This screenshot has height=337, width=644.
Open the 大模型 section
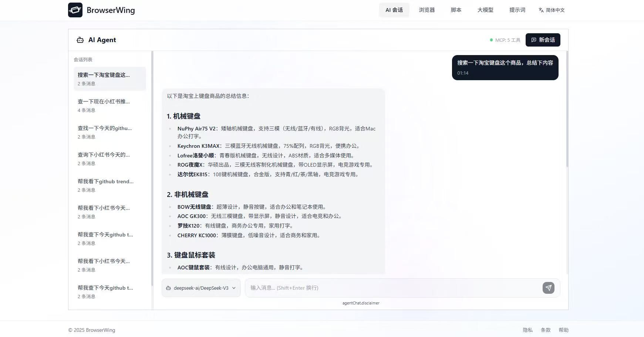485,10
